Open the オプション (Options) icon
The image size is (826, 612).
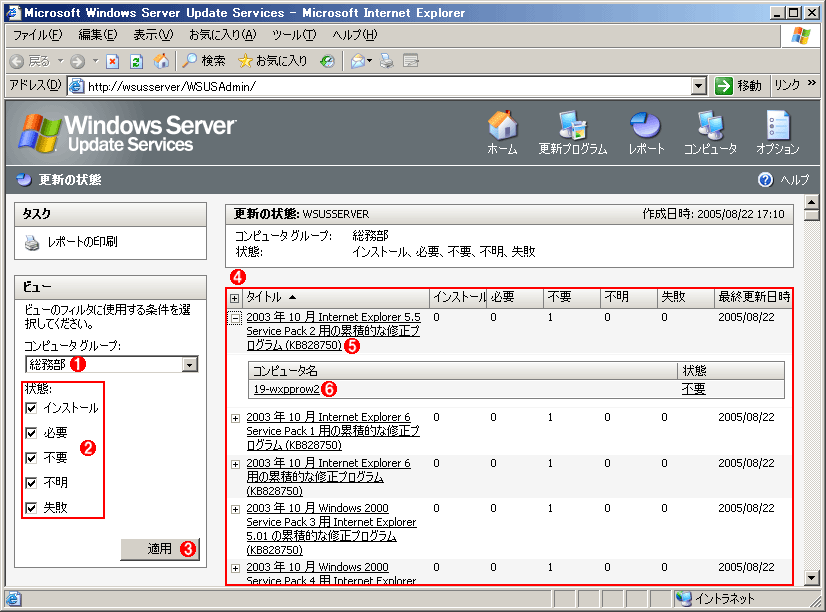point(778,126)
